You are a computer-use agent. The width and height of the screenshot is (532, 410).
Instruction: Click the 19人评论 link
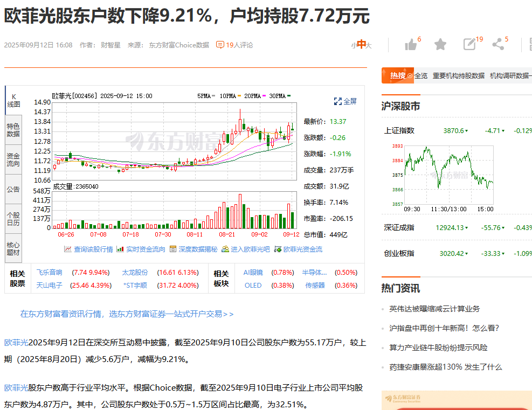click(239, 45)
